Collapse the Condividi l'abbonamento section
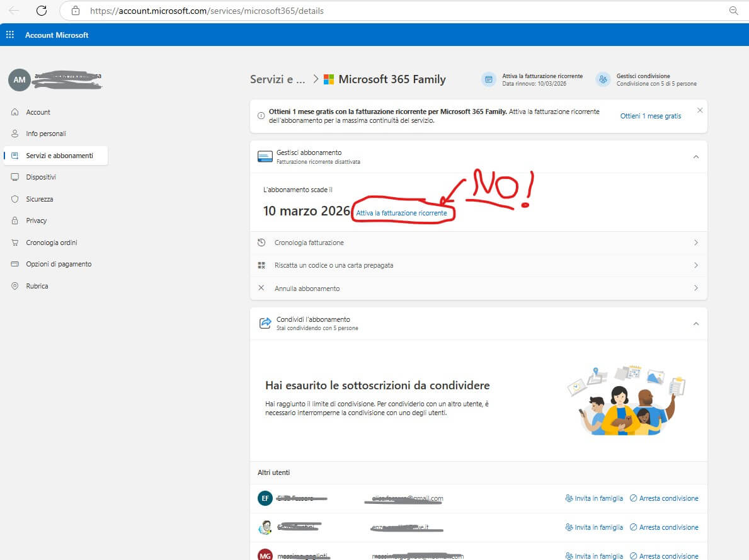 point(695,323)
